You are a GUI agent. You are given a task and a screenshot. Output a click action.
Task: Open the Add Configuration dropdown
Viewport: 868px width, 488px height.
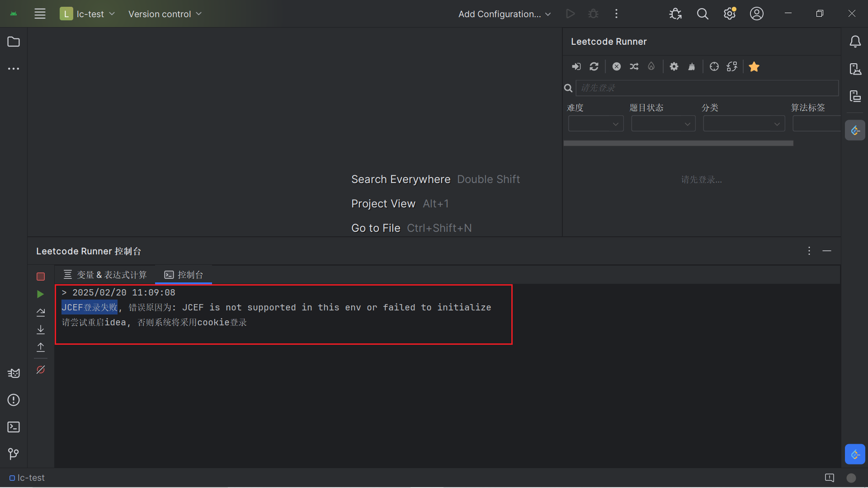(505, 14)
